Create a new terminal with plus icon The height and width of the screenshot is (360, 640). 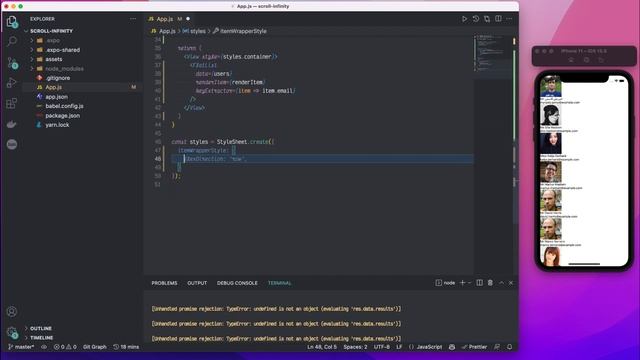[462, 283]
